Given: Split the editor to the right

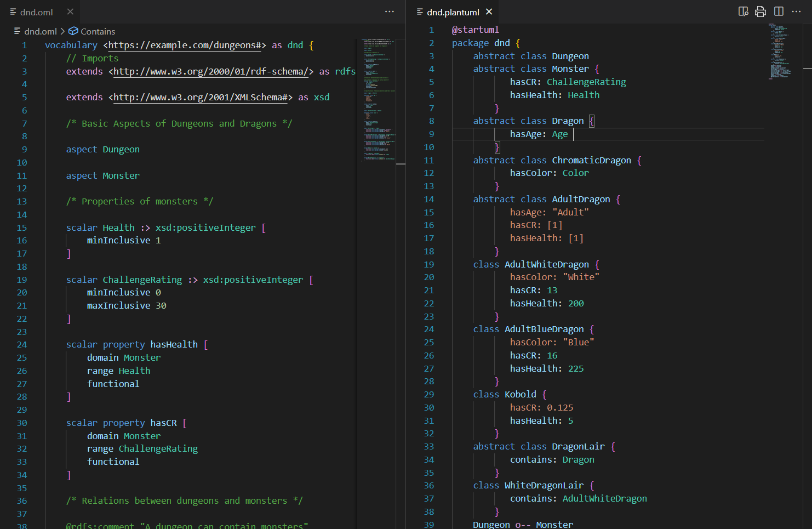Looking at the screenshot, I should tap(779, 12).
